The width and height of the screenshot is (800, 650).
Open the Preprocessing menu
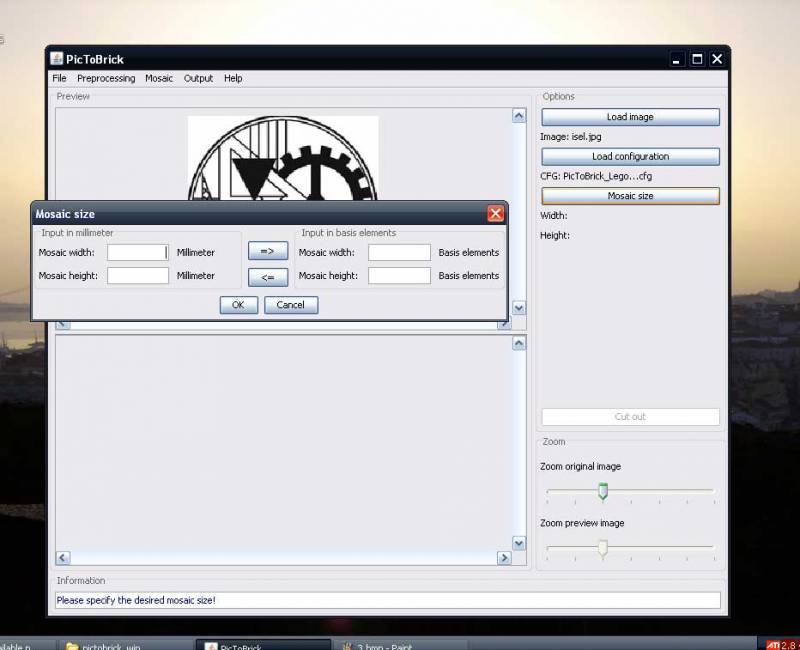(106, 78)
